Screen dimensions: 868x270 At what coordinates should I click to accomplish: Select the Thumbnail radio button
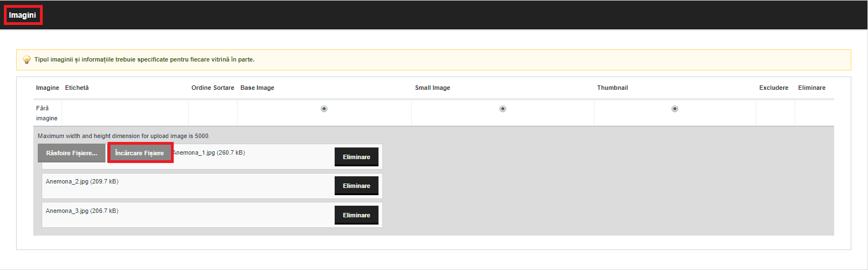(x=675, y=109)
